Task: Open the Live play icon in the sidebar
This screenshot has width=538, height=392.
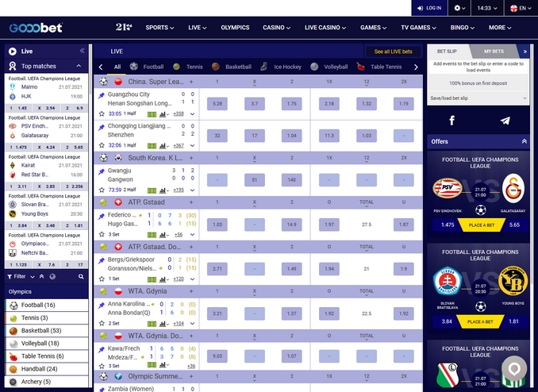Action: pos(13,51)
